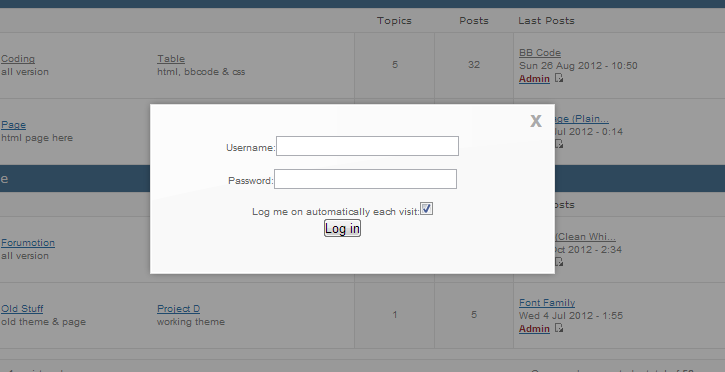
Task: Open the Page forum link
Action: 13,125
